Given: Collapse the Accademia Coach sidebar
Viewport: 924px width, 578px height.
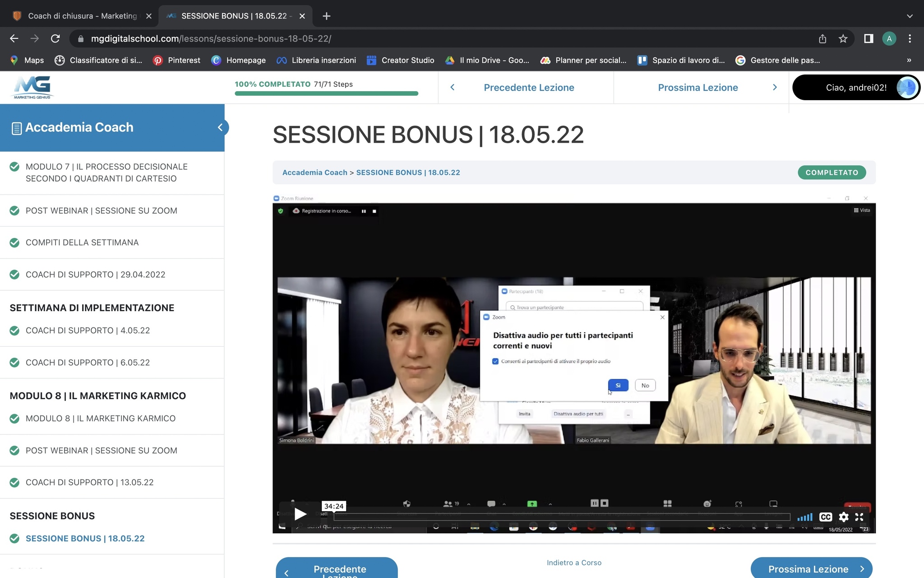Looking at the screenshot, I should [x=220, y=127].
